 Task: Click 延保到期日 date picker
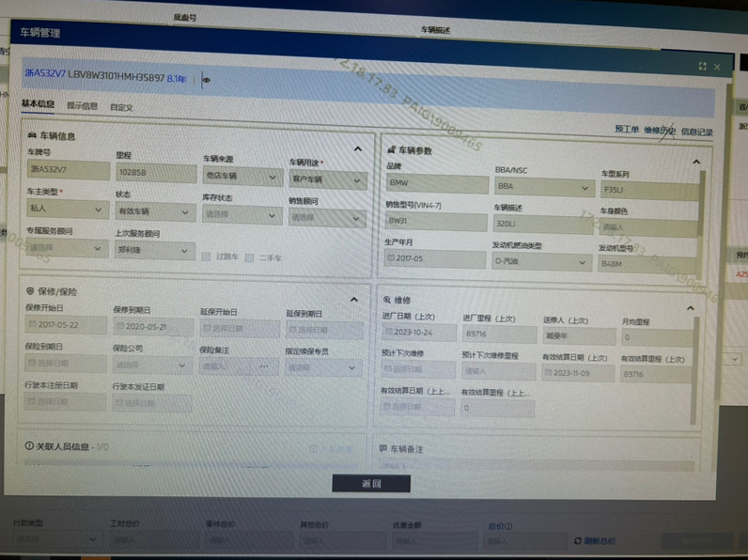pos(324,330)
